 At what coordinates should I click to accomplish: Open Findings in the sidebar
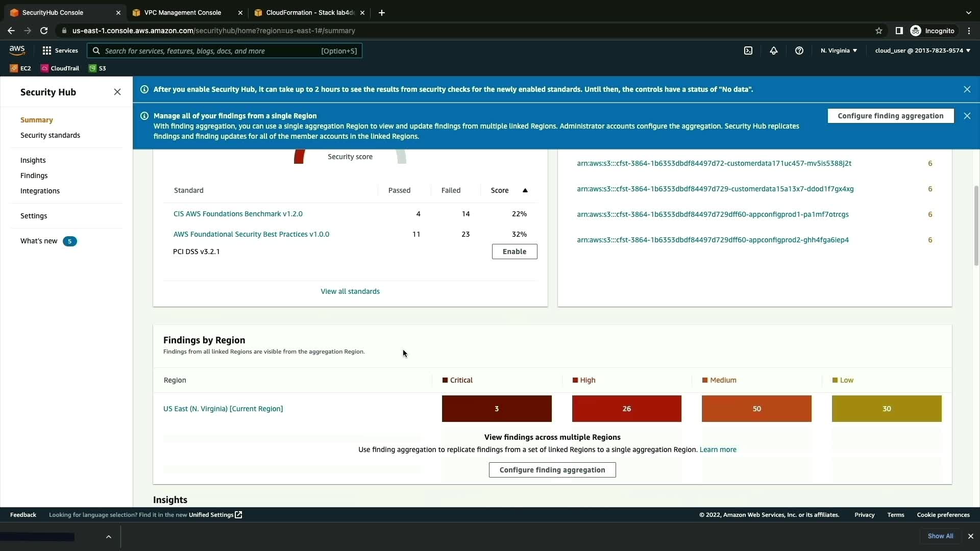click(34, 176)
